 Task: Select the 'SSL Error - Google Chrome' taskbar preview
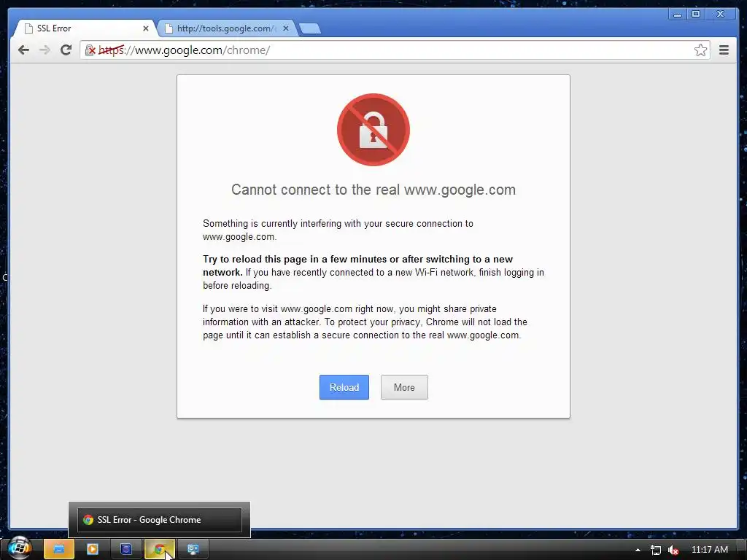coord(160,519)
